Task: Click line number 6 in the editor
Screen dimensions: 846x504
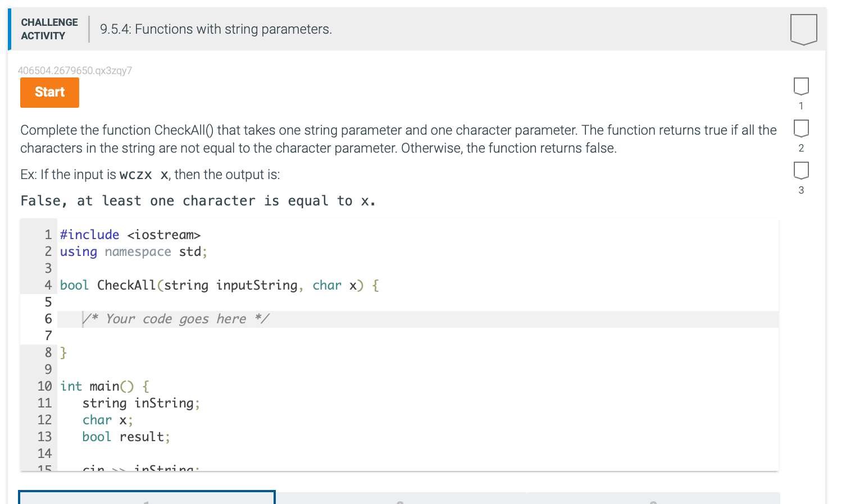Action: coord(48,319)
